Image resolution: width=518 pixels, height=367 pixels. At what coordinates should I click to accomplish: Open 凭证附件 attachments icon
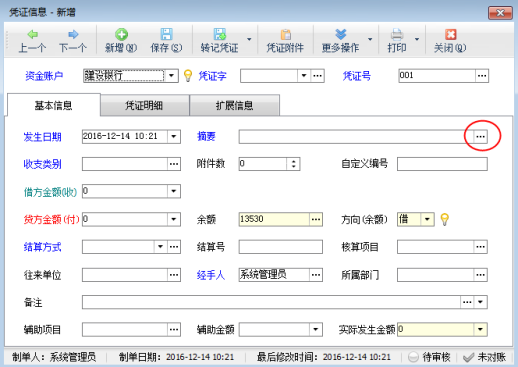[x=285, y=35]
